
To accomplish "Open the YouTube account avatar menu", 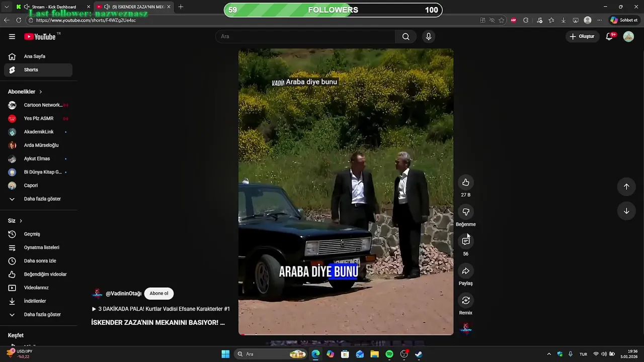I will [x=628, y=36].
